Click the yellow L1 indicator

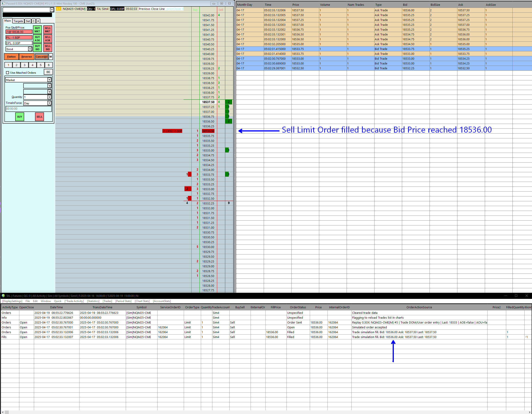pos(58,9)
